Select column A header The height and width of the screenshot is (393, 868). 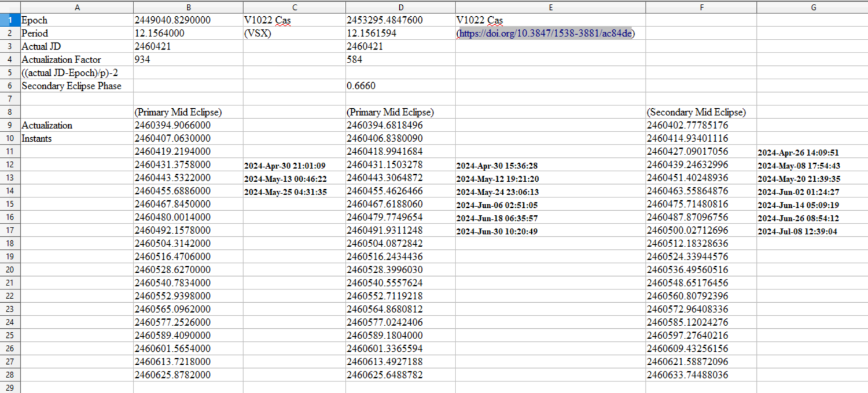77,8
